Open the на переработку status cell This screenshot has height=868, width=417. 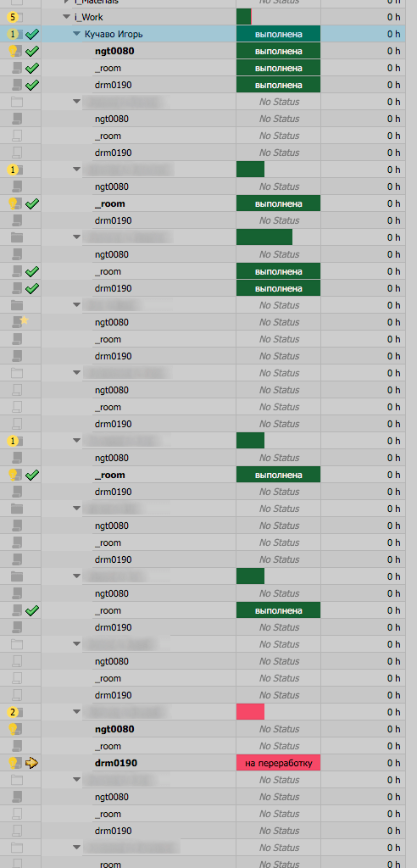[x=279, y=763]
